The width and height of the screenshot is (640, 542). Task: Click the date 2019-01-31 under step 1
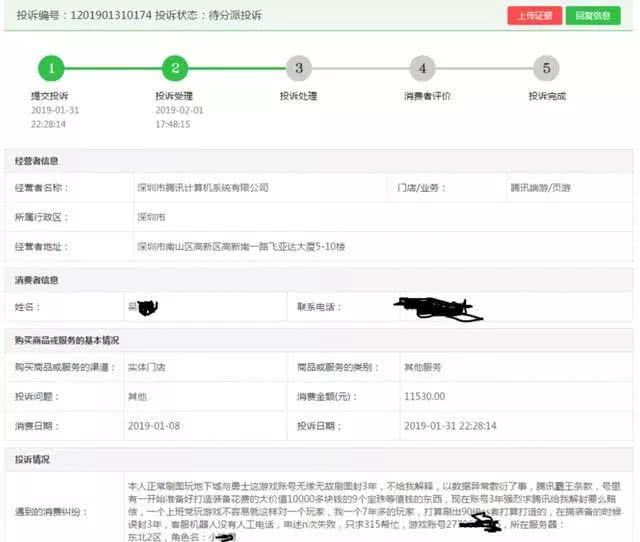click(x=55, y=110)
